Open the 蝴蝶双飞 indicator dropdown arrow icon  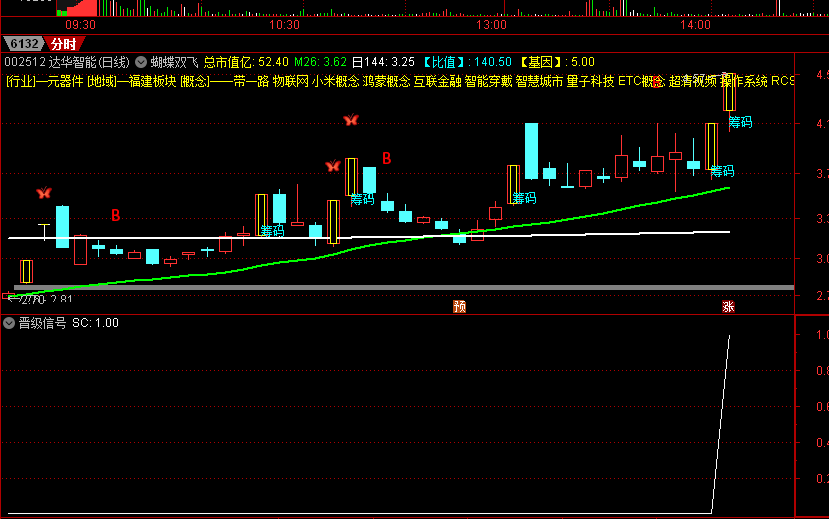point(141,62)
